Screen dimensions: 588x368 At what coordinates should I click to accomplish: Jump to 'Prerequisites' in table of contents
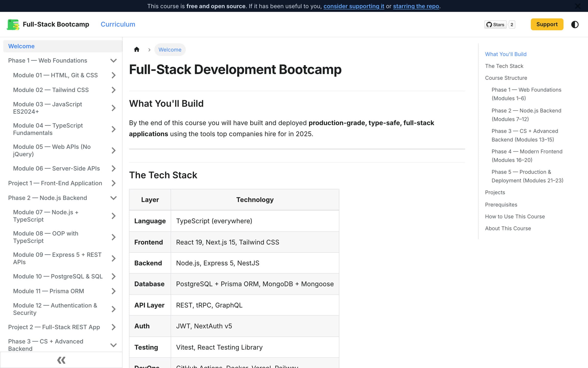(501, 205)
